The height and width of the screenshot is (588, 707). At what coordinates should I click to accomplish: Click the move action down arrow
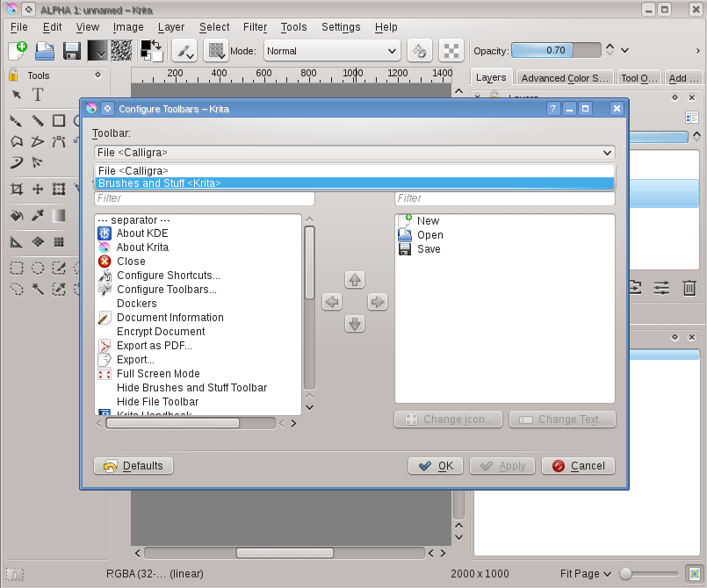tap(355, 324)
